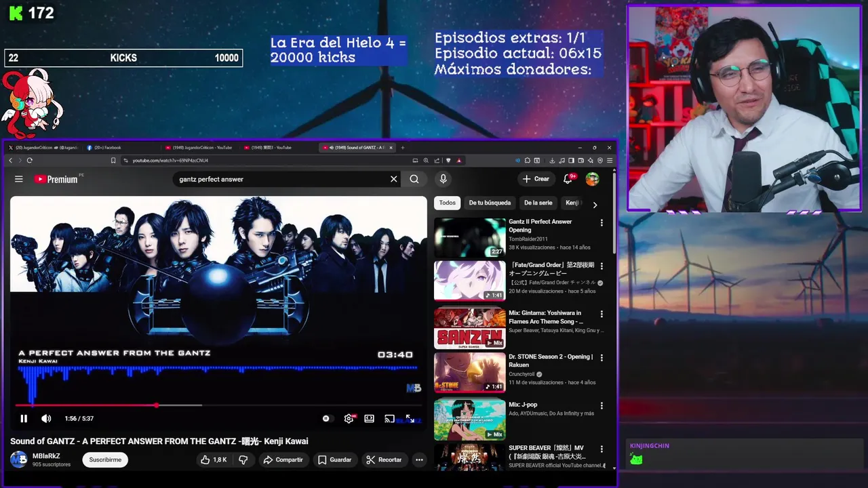Image resolution: width=868 pixels, height=488 pixels.
Task: Open options for SUPER BEAVER MV
Action: click(601, 449)
